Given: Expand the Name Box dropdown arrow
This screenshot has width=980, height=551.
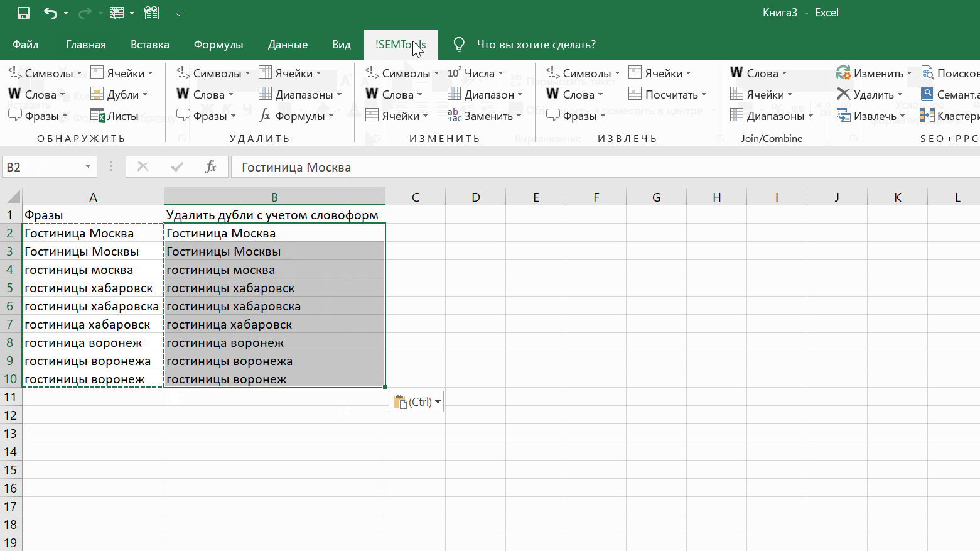Looking at the screenshot, I should [89, 167].
